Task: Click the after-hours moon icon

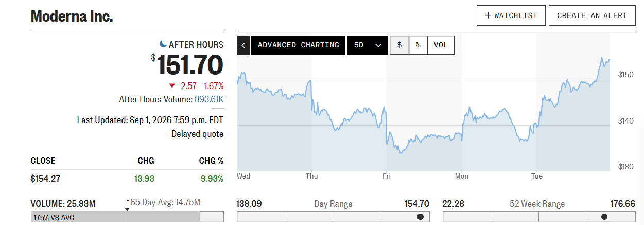Action: click(163, 44)
